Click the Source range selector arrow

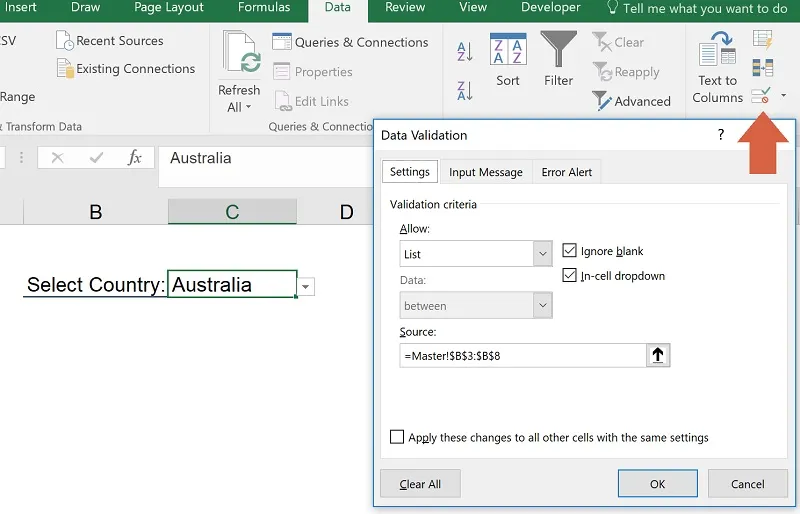click(x=659, y=355)
